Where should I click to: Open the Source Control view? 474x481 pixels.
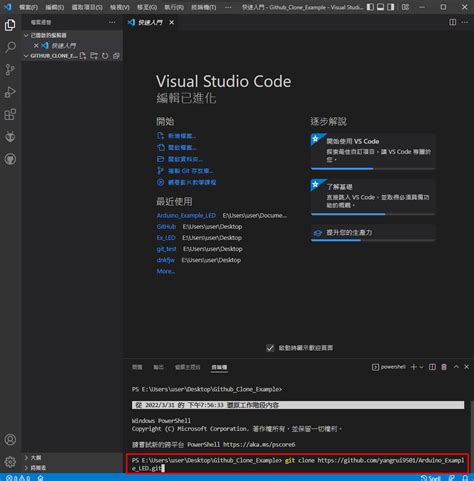click(10, 70)
